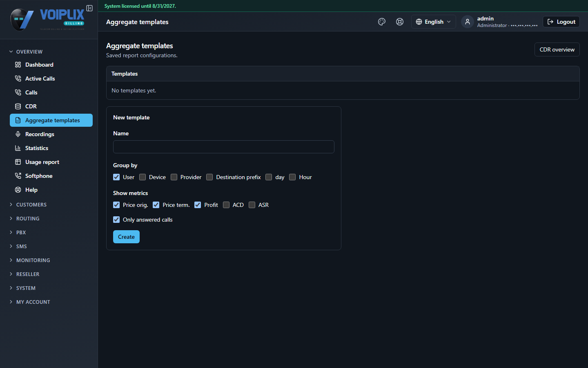Open the theme palette icon
The image size is (588, 368).
pyautogui.click(x=382, y=22)
